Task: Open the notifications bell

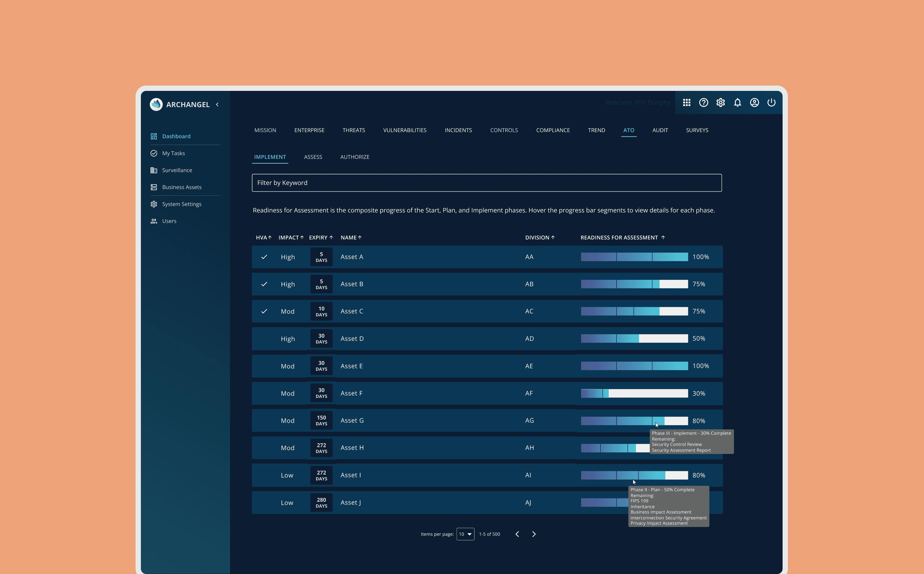Action: (738, 103)
